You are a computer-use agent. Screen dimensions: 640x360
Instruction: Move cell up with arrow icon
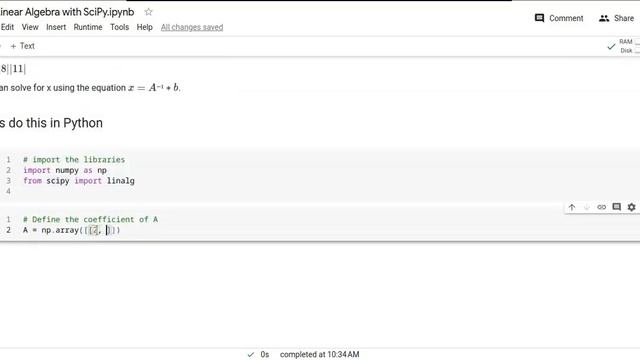572,207
